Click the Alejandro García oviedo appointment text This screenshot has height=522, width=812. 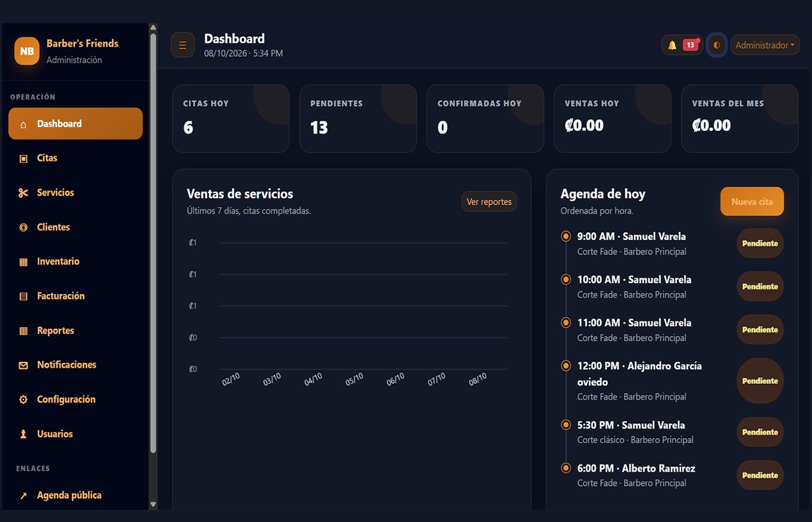pyautogui.click(x=639, y=374)
